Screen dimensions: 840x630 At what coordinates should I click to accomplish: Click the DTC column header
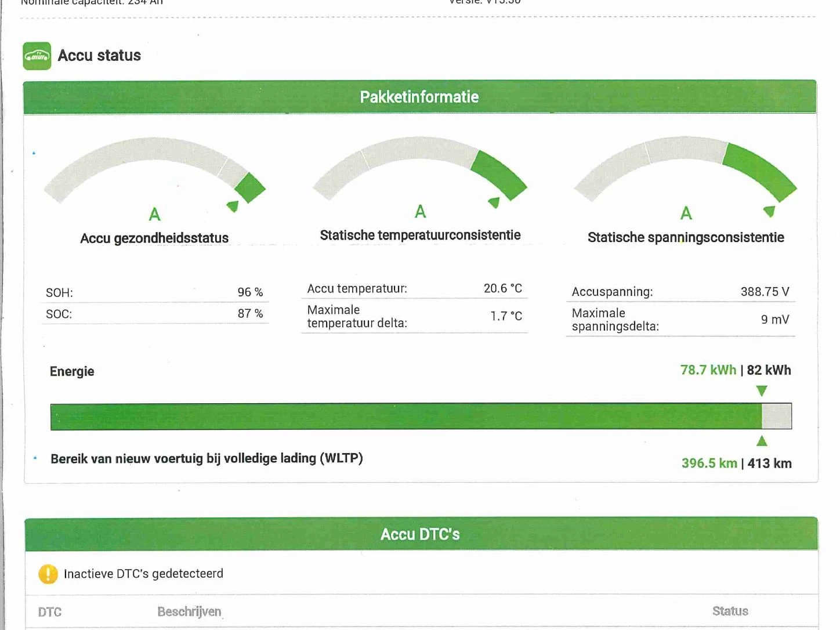(x=50, y=611)
